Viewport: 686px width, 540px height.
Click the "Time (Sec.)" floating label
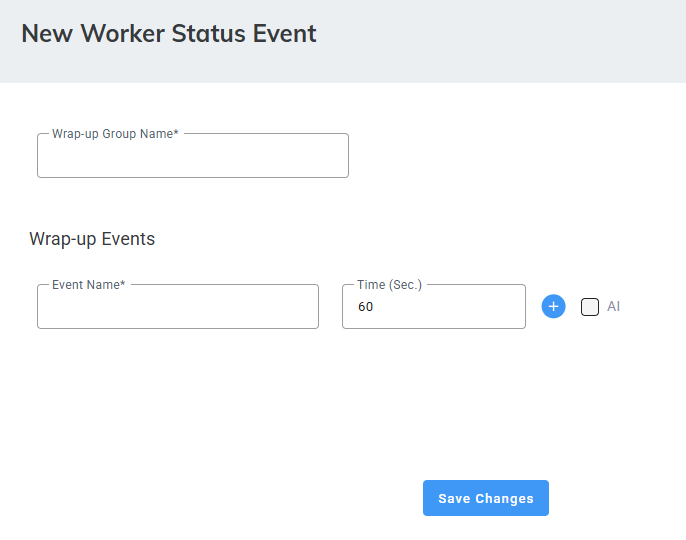click(x=390, y=285)
